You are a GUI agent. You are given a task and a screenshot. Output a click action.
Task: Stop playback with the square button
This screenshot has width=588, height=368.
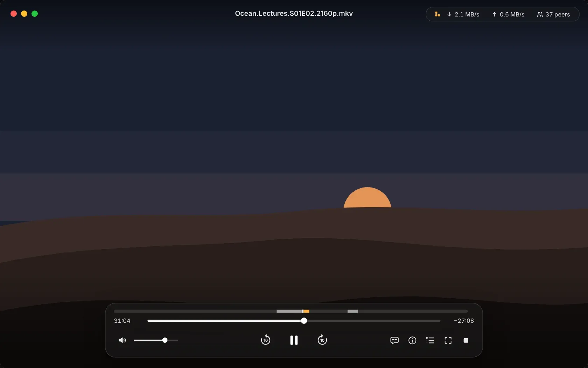coord(466,340)
